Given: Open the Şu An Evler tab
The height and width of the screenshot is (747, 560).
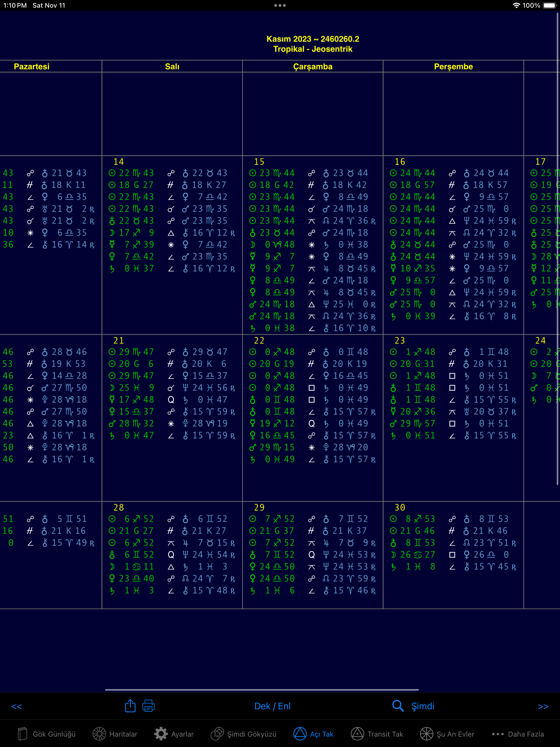Looking at the screenshot, I should point(447,734).
